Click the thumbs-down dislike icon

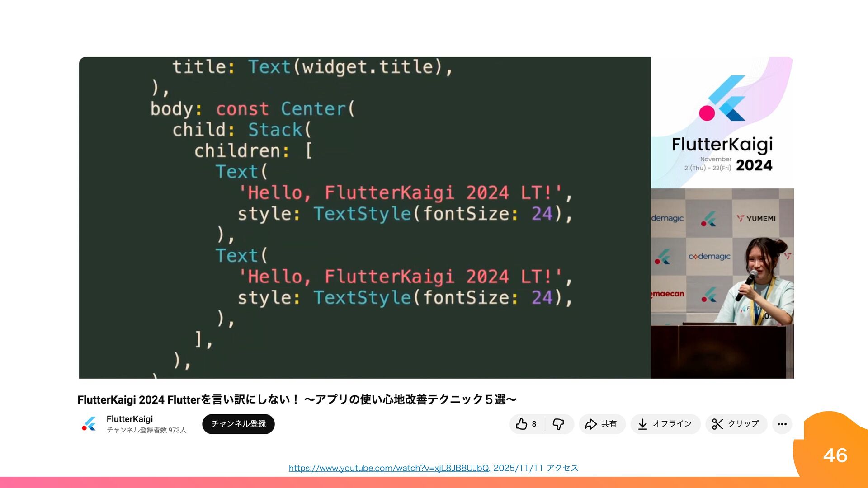pyautogui.click(x=558, y=424)
